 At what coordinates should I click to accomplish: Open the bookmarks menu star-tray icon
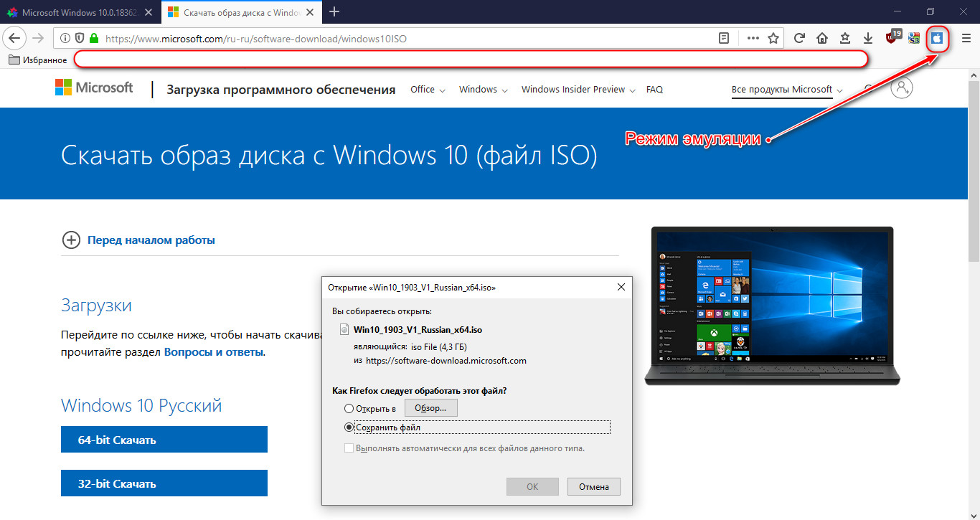(x=845, y=39)
